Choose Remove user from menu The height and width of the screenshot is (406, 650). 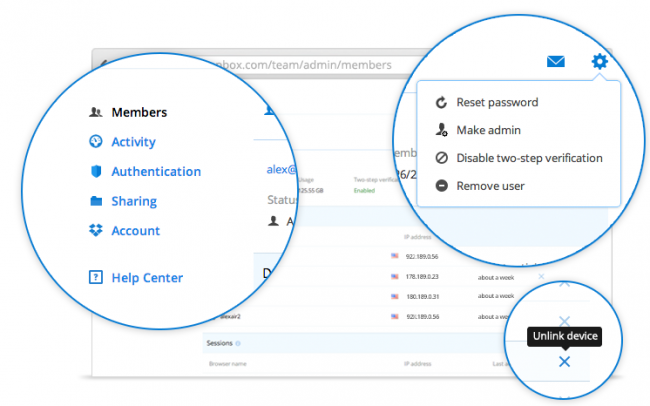point(490,186)
